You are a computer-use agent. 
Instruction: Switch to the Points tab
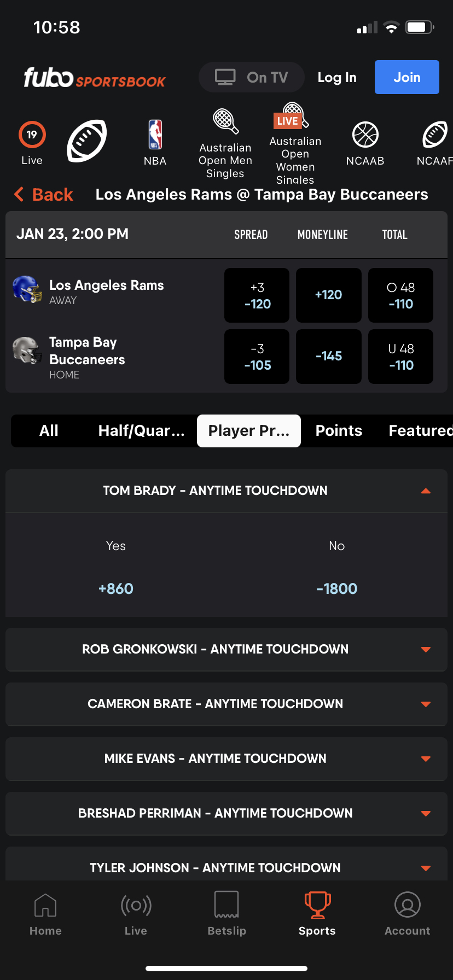tap(339, 431)
